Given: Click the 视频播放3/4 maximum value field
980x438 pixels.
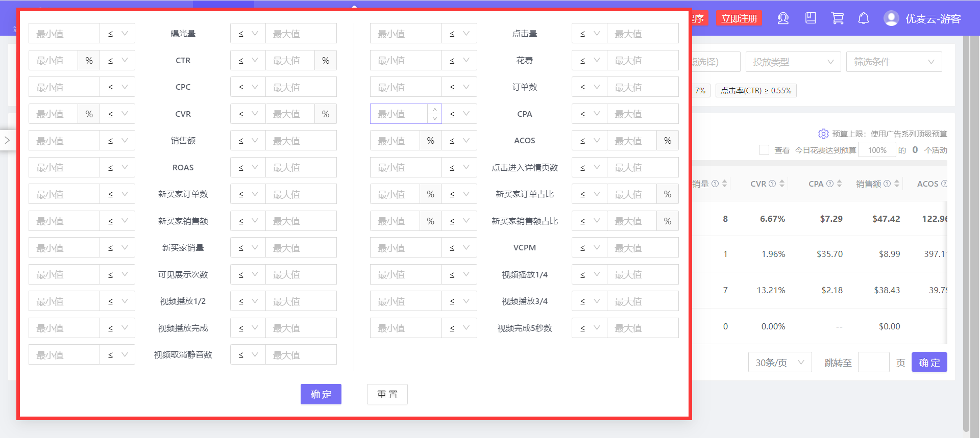Looking at the screenshot, I should pyautogui.click(x=643, y=301).
